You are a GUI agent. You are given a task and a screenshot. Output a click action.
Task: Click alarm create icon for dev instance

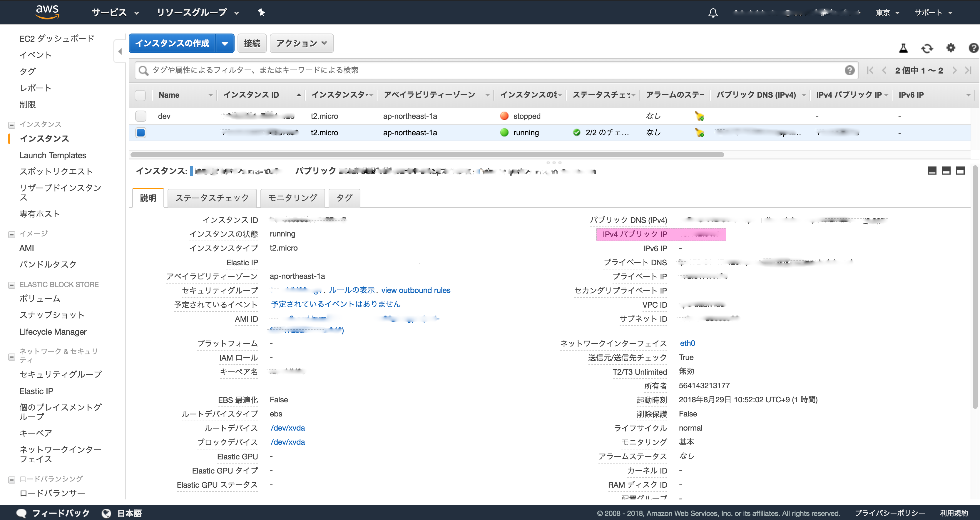pyautogui.click(x=699, y=116)
